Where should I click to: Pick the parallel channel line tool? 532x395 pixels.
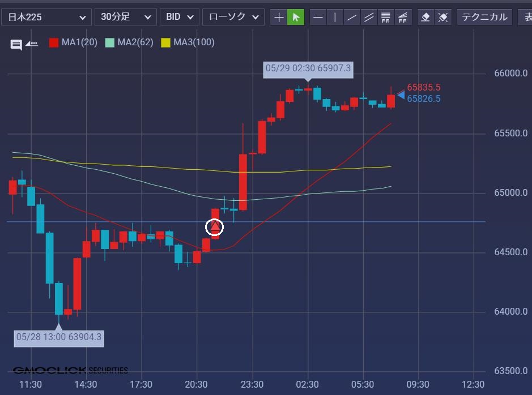click(369, 17)
